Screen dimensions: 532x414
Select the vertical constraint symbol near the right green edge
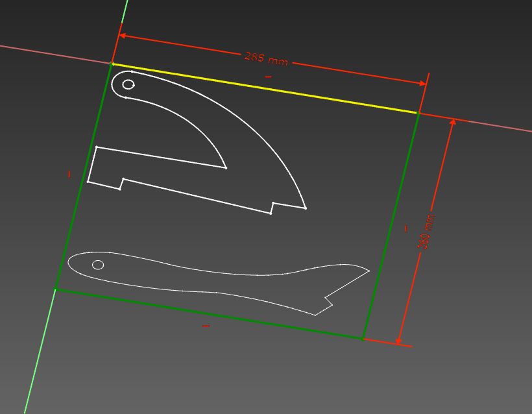(405, 228)
